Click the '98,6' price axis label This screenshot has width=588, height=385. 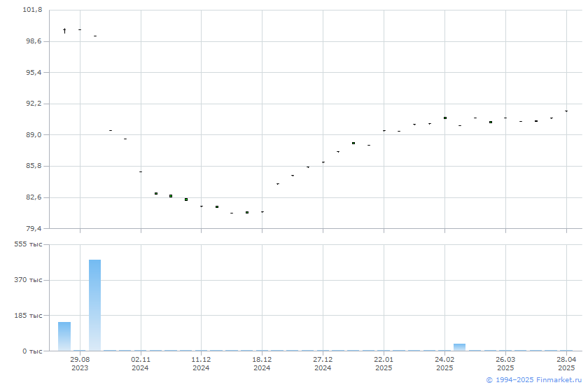[34, 41]
